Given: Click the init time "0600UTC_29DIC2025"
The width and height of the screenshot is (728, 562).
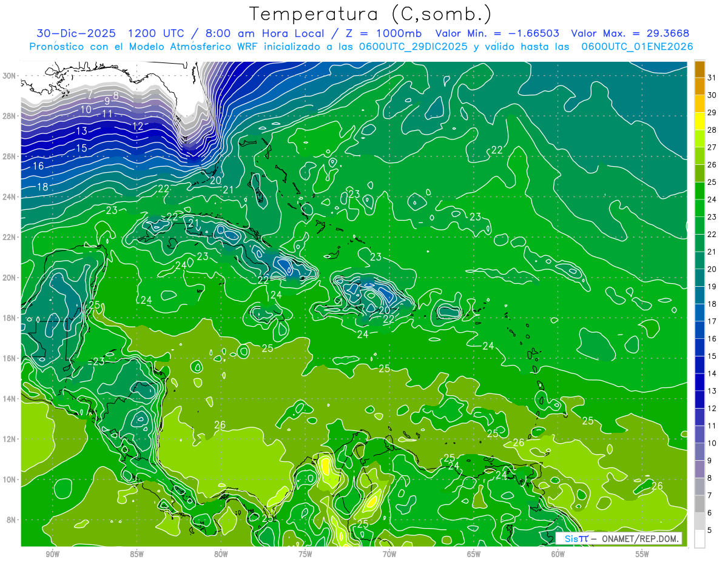Looking at the screenshot, I should click(x=413, y=47).
